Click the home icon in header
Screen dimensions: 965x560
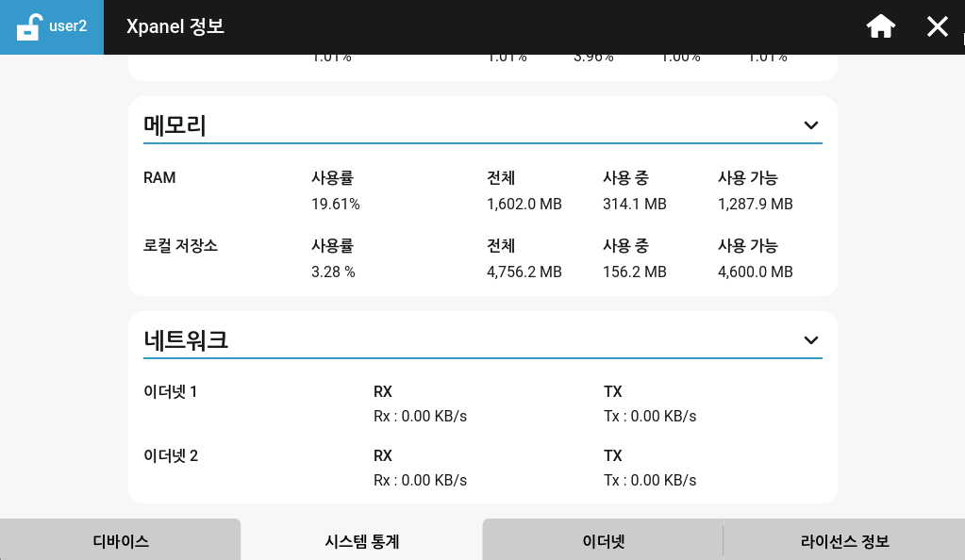pyautogui.click(x=881, y=26)
